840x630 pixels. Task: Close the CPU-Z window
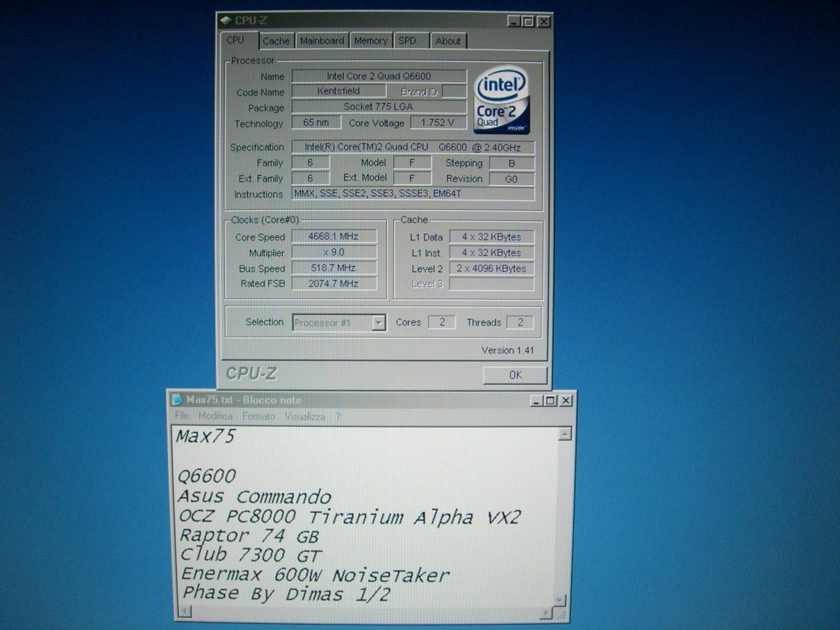[x=543, y=22]
